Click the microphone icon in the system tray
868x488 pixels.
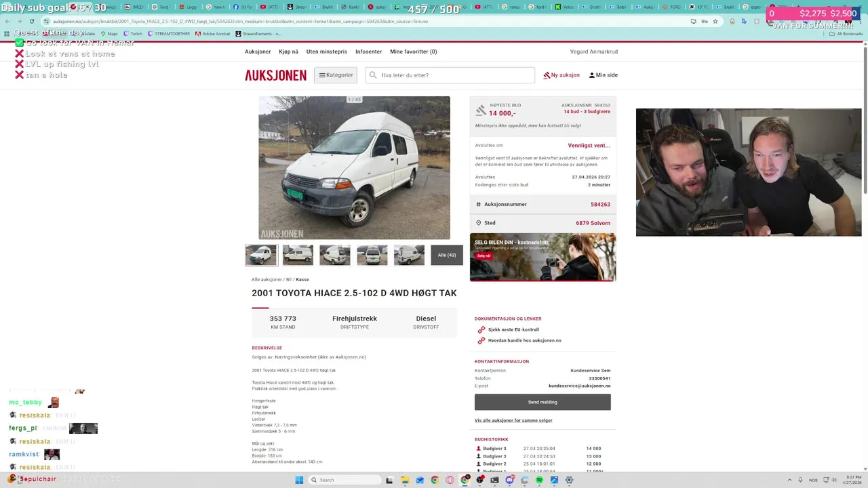tap(800, 480)
